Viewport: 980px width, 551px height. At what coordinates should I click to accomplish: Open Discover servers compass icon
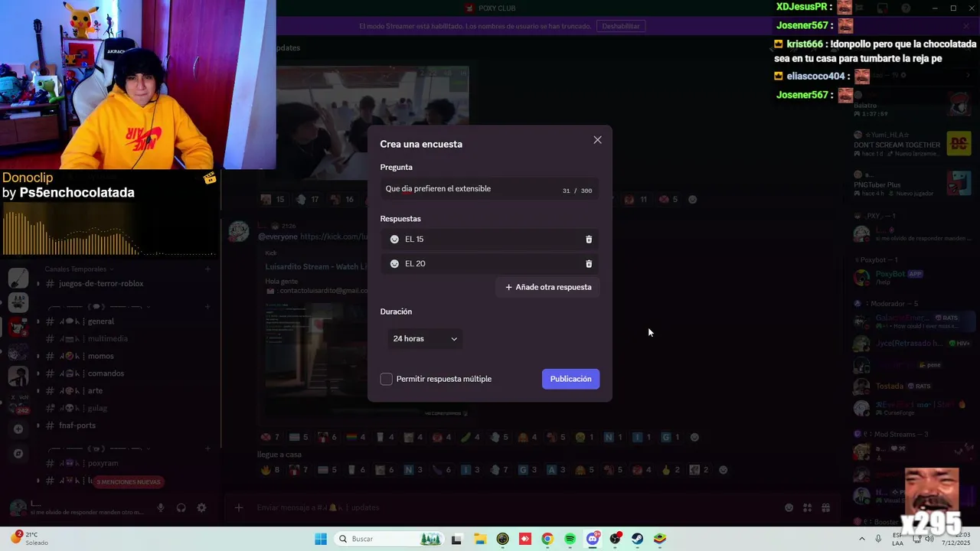[18, 453]
